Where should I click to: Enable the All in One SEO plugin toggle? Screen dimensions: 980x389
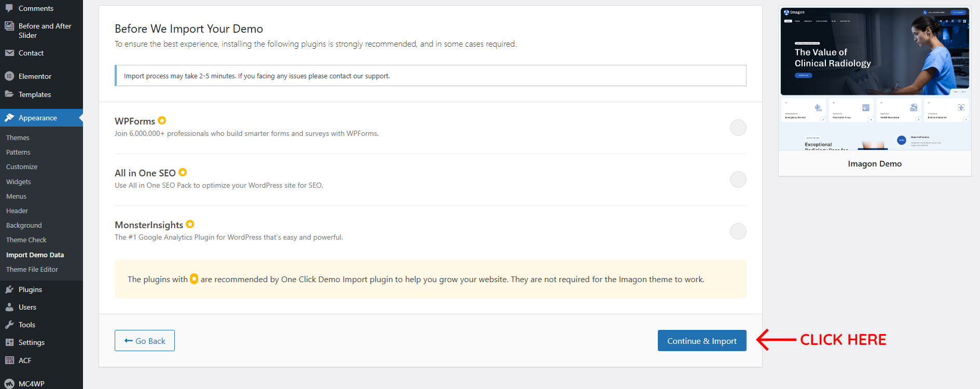pos(738,179)
